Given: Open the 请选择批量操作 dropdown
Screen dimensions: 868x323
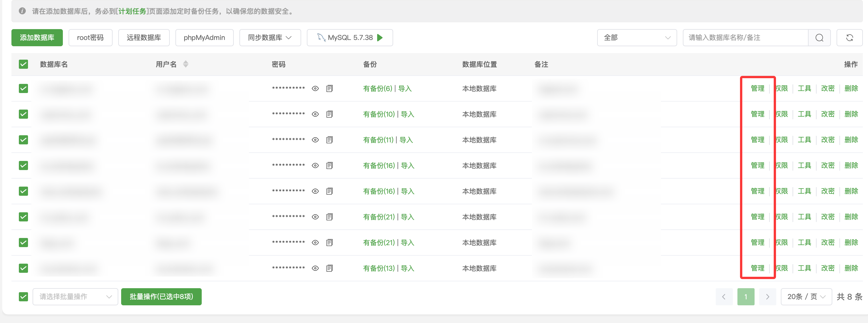Looking at the screenshot, I should click(75, 296).
